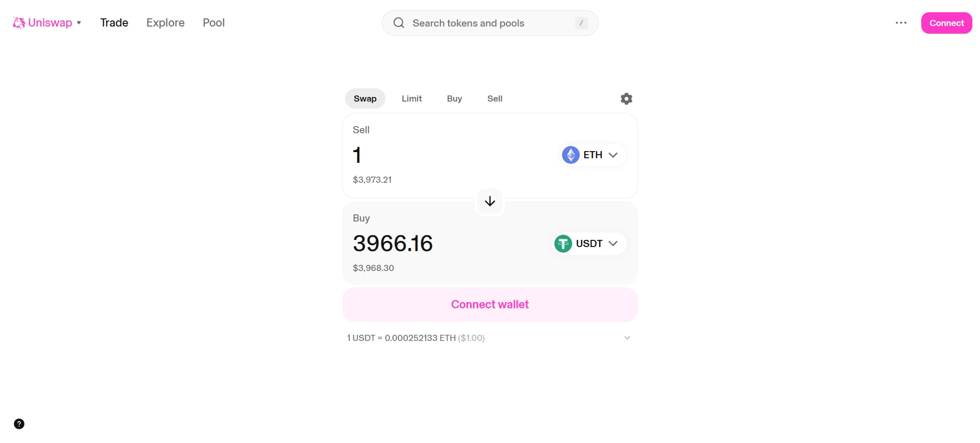Screen dimensions: 980x443
Task: Click the magnifying glass search icon
Action: click(398, 22)
